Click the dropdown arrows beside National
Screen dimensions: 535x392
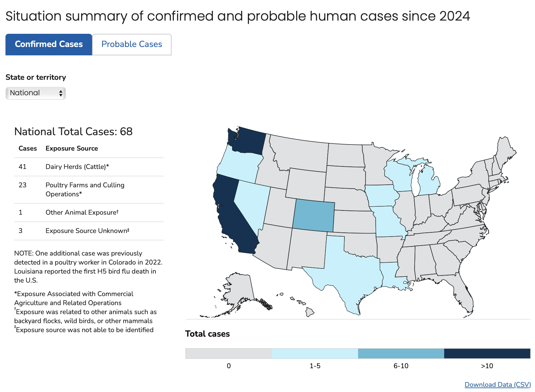point(61,93)
